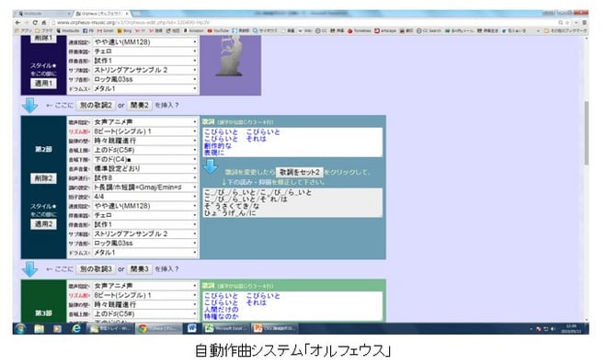Open the YouTube bookmark
The width and height of the screenshot is (607, 364).
(218, 30)
